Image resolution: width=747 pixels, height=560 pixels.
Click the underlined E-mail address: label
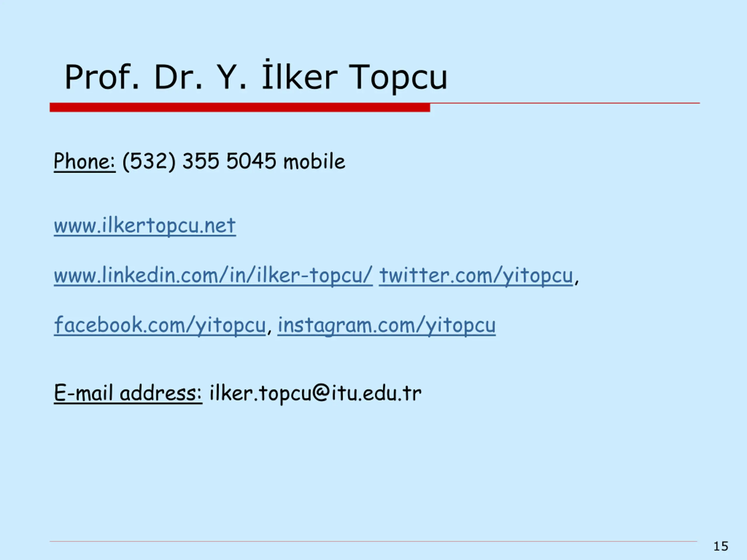[128, 393]
